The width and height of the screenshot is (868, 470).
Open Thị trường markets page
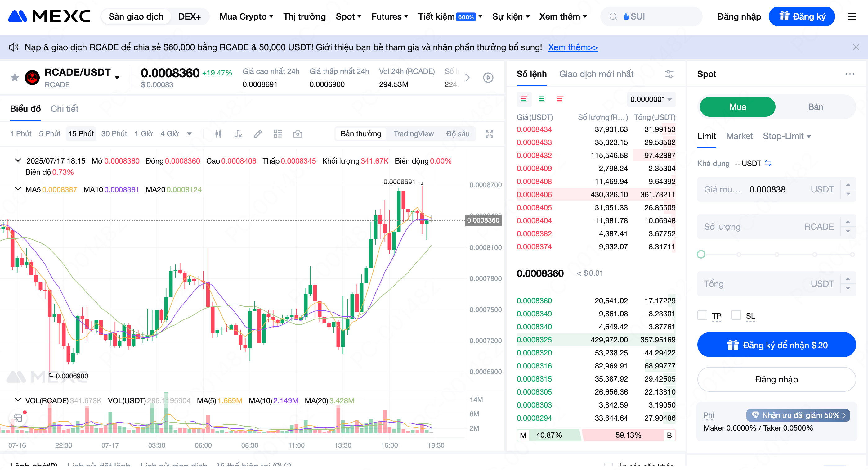click(x=304, y=16)
